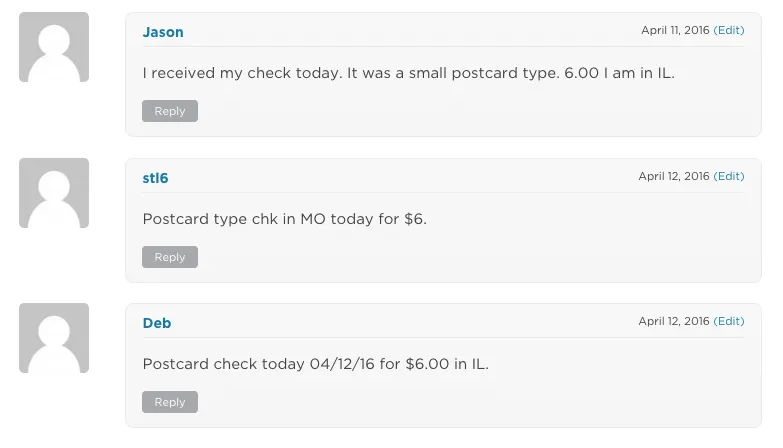Open stl6's commenter name link
783x448 pixels.
(x=155, y=178)
